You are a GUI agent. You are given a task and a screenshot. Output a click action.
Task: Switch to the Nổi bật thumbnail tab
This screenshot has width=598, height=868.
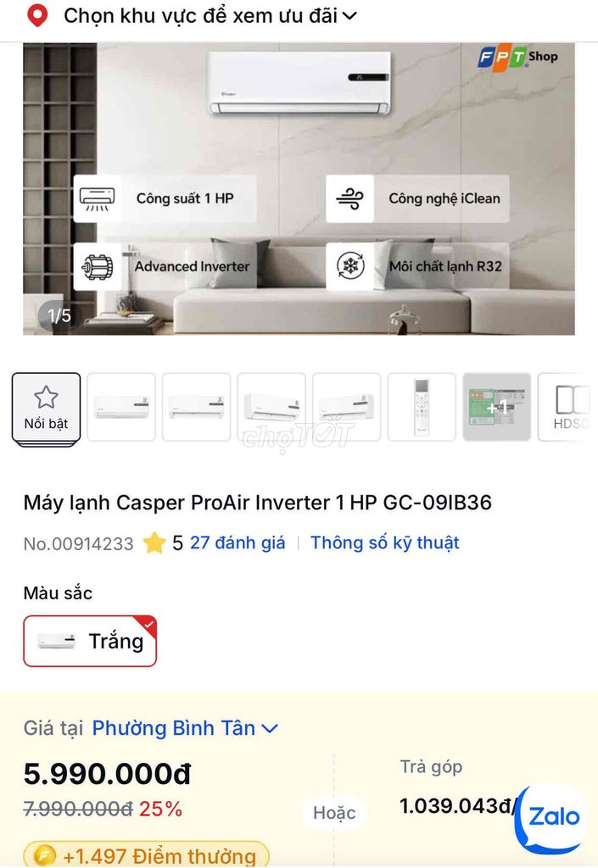pyautogui.click(x=45, y=407)
